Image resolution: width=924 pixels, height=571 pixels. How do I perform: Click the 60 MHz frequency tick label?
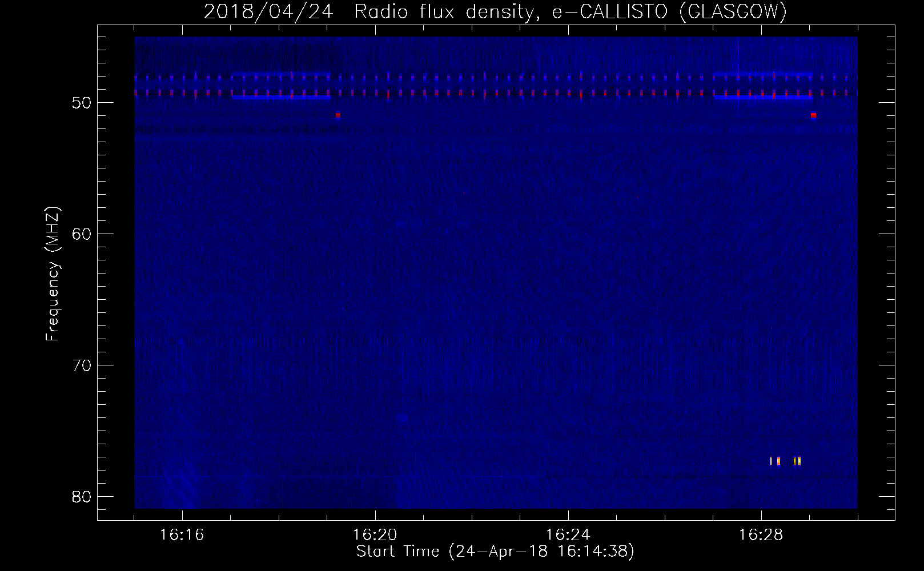(x=82, y=234)
